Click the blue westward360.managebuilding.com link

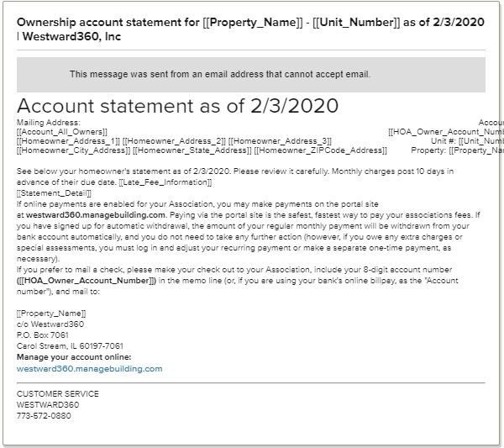click(89, 368)
